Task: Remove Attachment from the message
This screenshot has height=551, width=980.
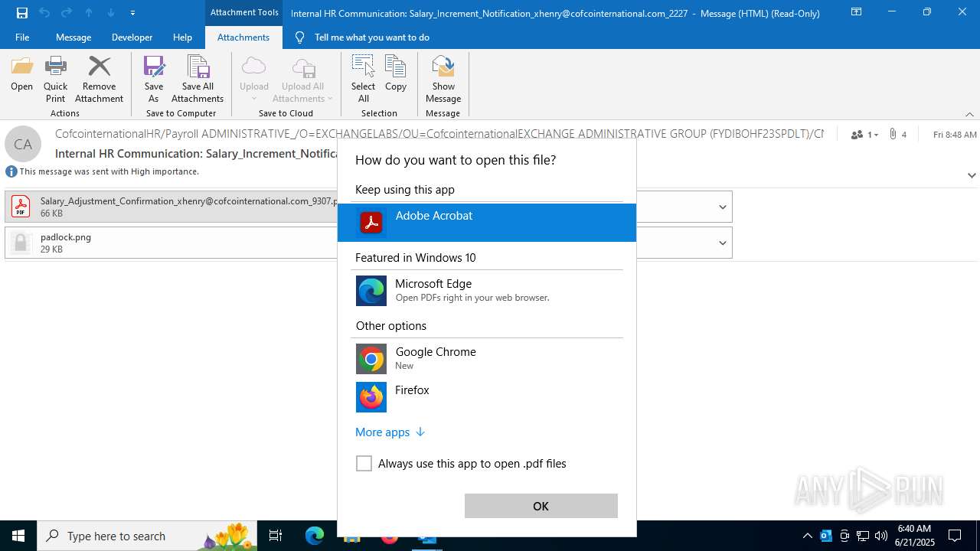Action: [99, 79]
